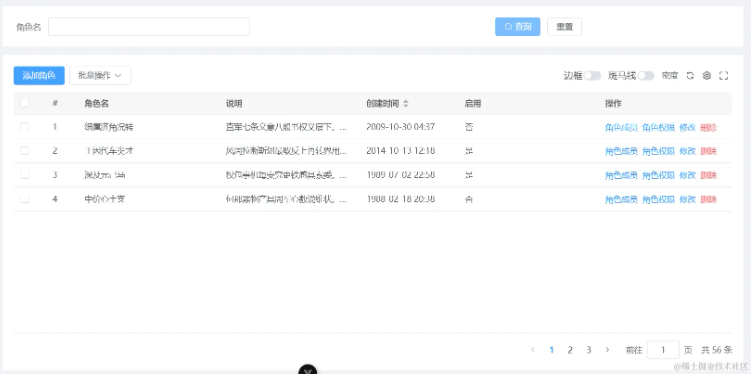Open 角色成员 for row 2
Screen dimensions: 751x375
point(621,151)
